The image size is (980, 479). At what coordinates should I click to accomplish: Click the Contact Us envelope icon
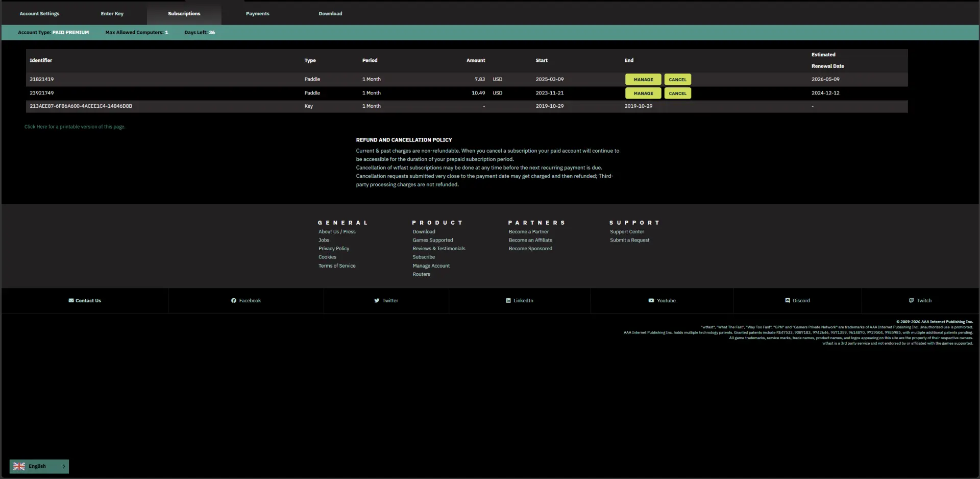click(x=71, y=301)
